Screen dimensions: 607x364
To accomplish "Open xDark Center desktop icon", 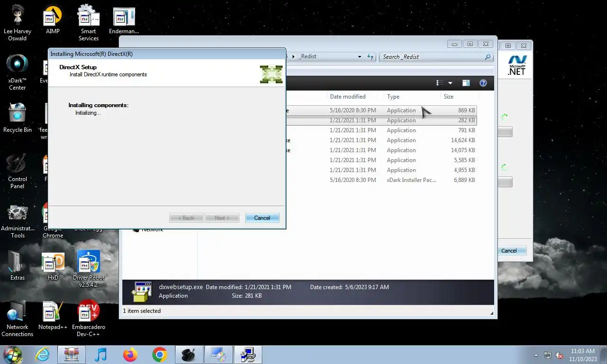I will [18, 73].
